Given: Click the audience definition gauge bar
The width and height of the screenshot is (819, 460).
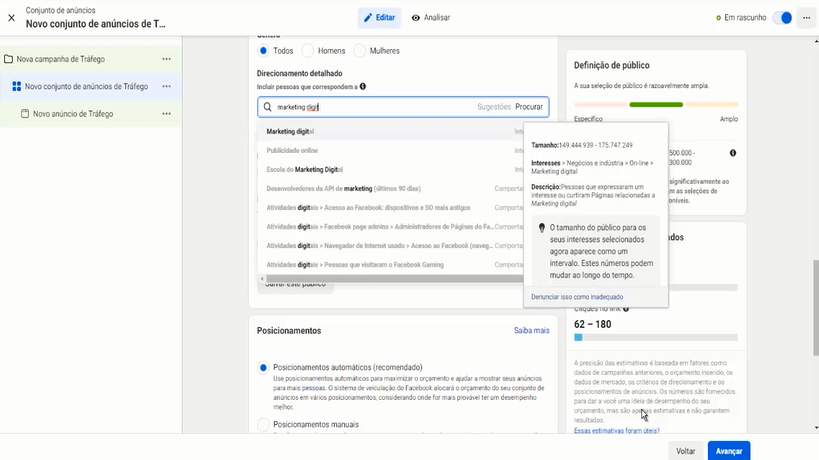Looking at the screenshot, I should pos(656,104).
